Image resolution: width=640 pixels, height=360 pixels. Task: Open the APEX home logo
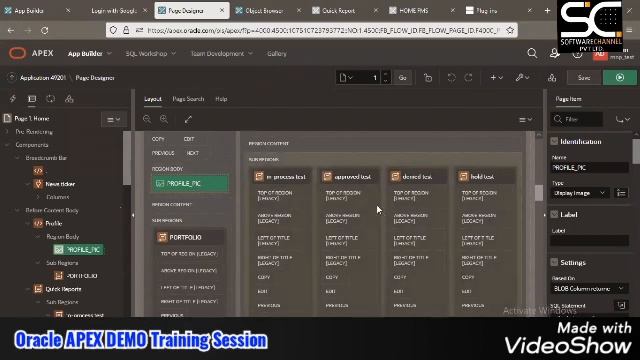[31, 53]
